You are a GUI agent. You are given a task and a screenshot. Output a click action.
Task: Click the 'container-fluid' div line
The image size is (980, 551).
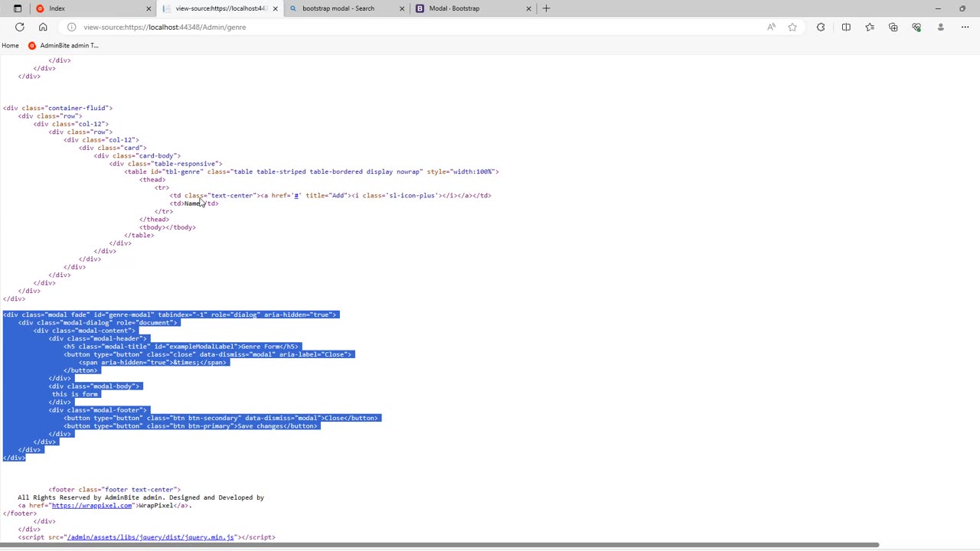57,108
